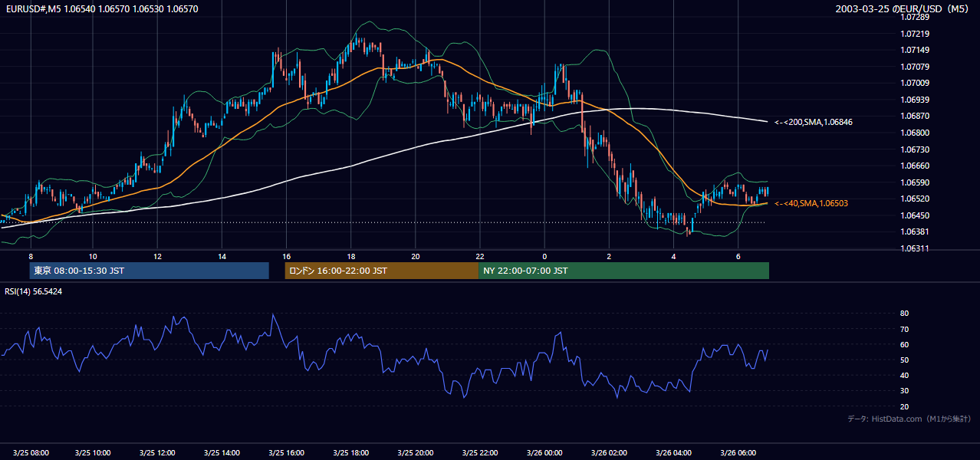This screenshot has width=980, height=460.
Task: Click the RSI(14) 56.5424 indicator label
Action: coord(34,291)
